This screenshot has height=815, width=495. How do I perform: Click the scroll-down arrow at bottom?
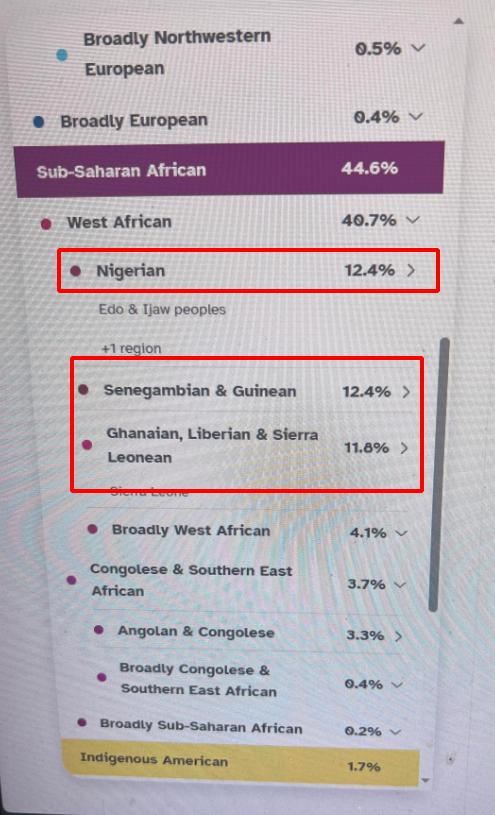click(426, 780)
